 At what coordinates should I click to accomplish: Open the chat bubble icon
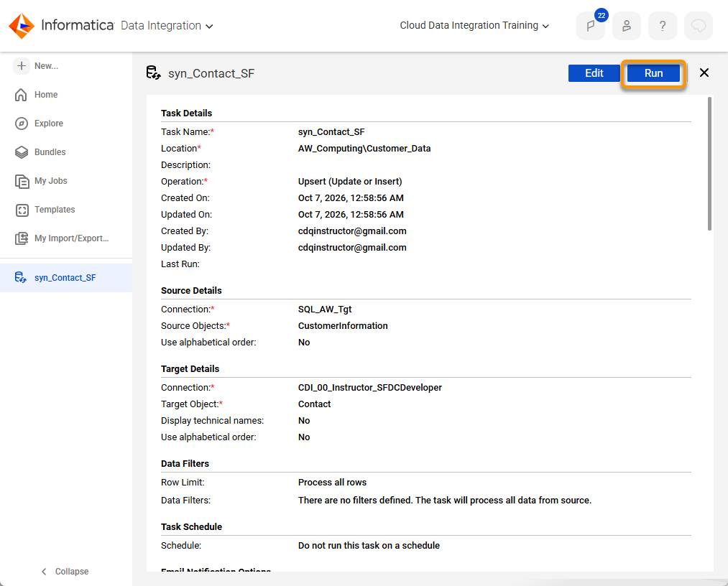(x=699, y=26)
